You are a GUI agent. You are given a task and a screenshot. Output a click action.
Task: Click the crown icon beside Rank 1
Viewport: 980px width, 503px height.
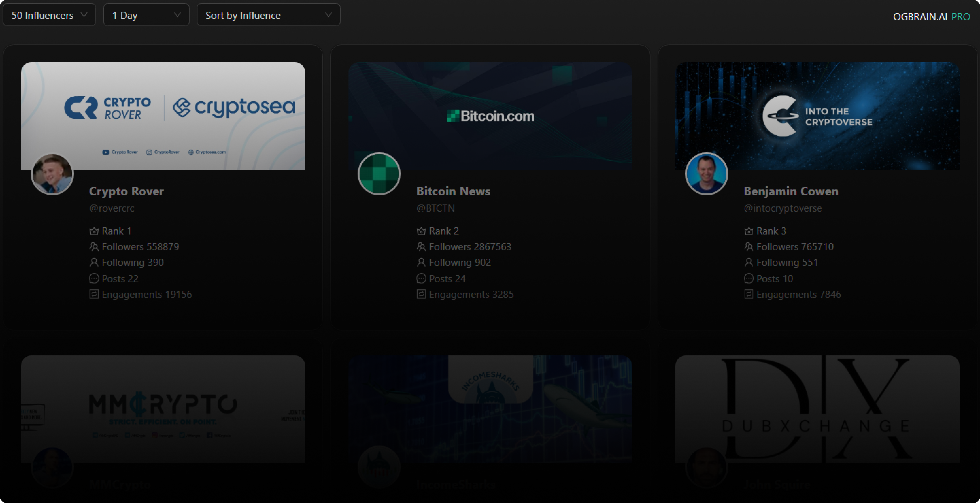94,231
